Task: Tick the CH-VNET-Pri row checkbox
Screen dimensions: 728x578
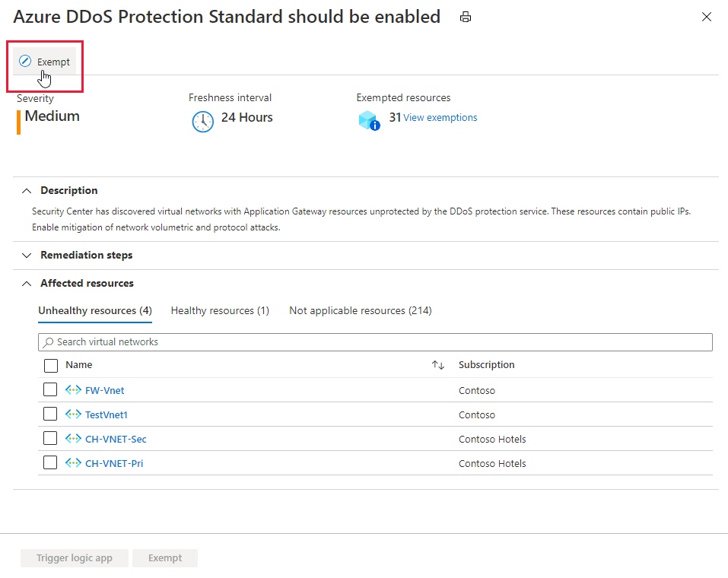Action: (50, 462)
